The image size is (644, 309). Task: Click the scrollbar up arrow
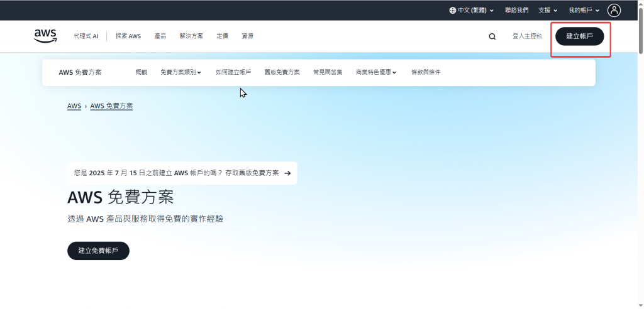640,3
